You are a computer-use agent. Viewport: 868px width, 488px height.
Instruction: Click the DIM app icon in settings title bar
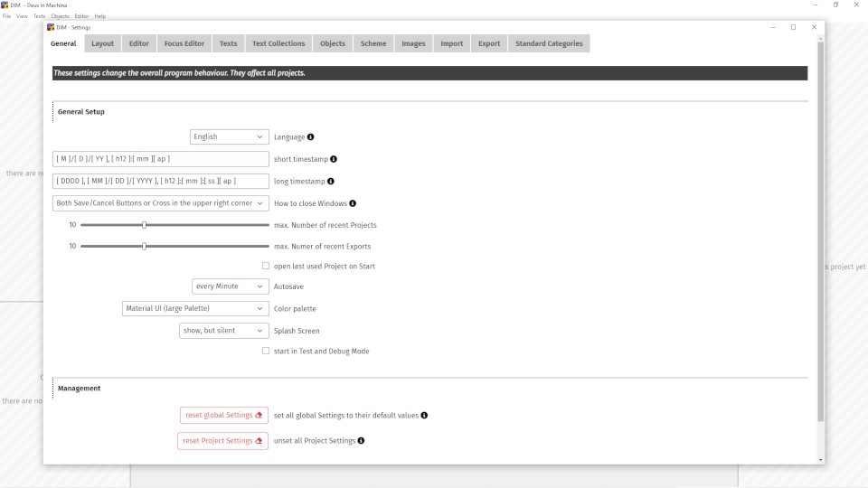51,27
